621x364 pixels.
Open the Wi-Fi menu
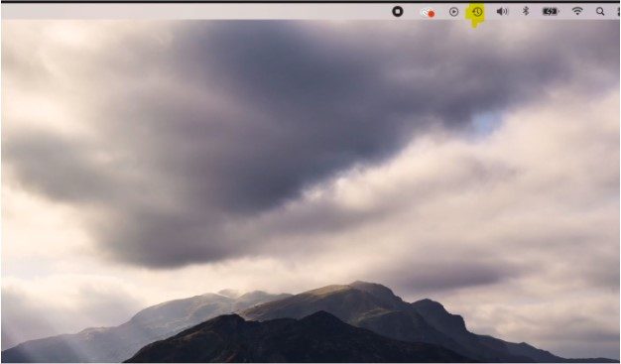click(577, 11)
